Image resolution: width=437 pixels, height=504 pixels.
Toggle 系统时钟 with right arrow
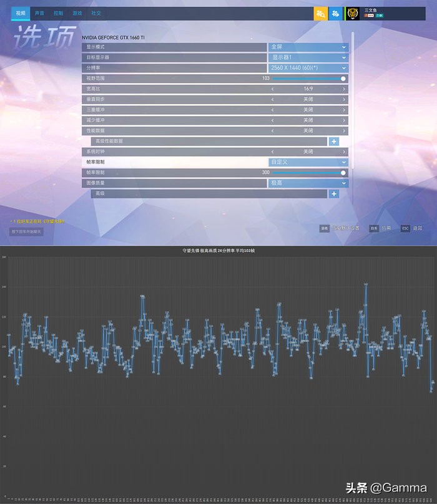pyautogui.click(x=344, y=152)
